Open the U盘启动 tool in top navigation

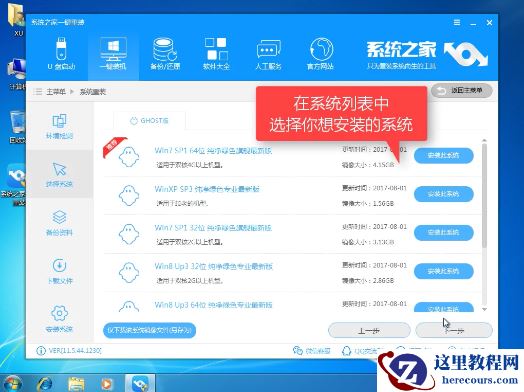point(61,53)
